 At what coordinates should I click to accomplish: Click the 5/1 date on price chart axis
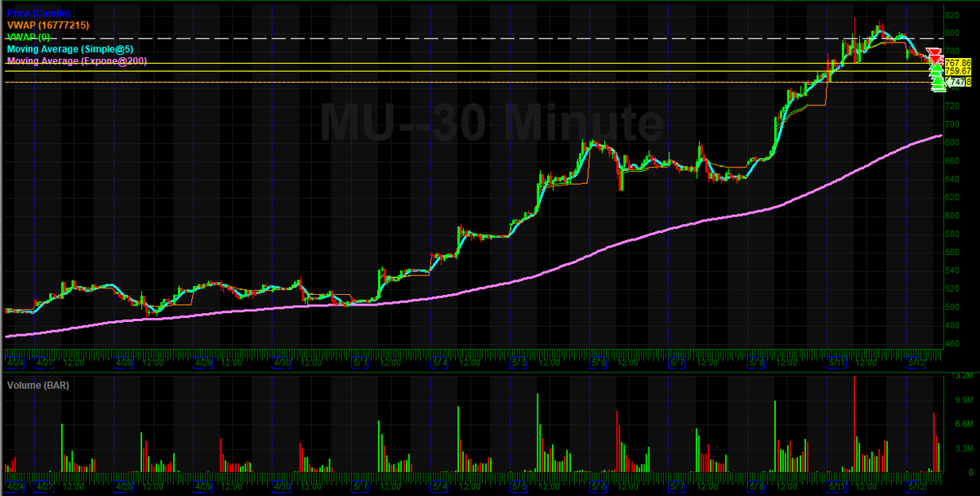360,362
